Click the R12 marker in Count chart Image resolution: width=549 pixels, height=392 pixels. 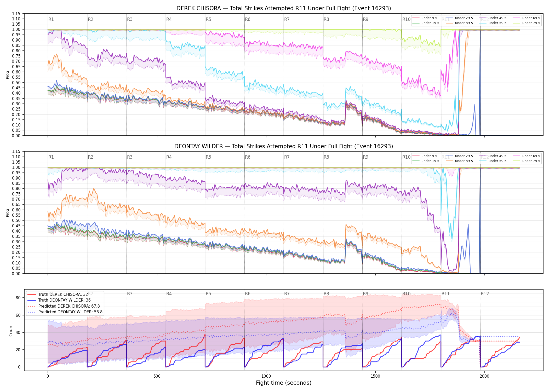click(x=485, y=294)
